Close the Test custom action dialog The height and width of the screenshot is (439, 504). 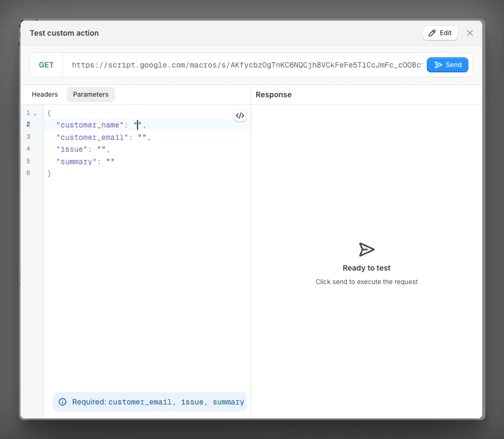pyautogui.click(x=469, y=33)
